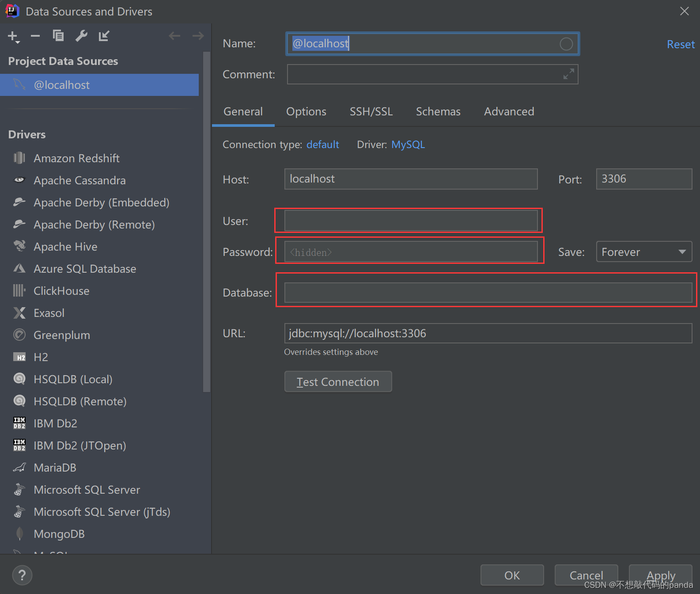Click the Reset link
This screenshot has width=700, height=594.
[681, 44]
